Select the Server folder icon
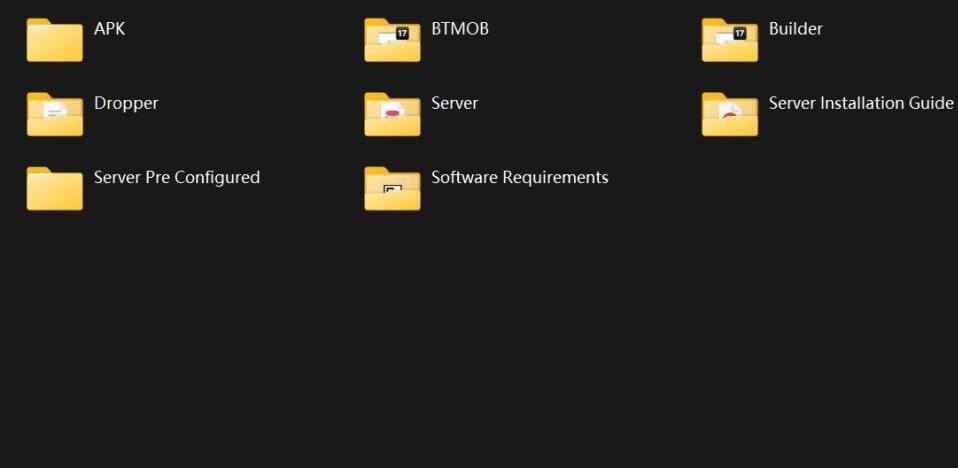 pyautogui.click(x=392, y=114)
